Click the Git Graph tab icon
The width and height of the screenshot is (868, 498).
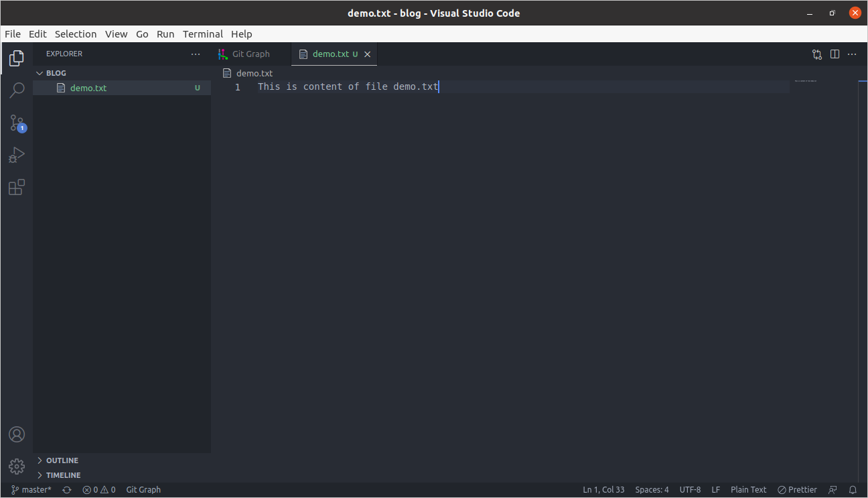point(223,54)
